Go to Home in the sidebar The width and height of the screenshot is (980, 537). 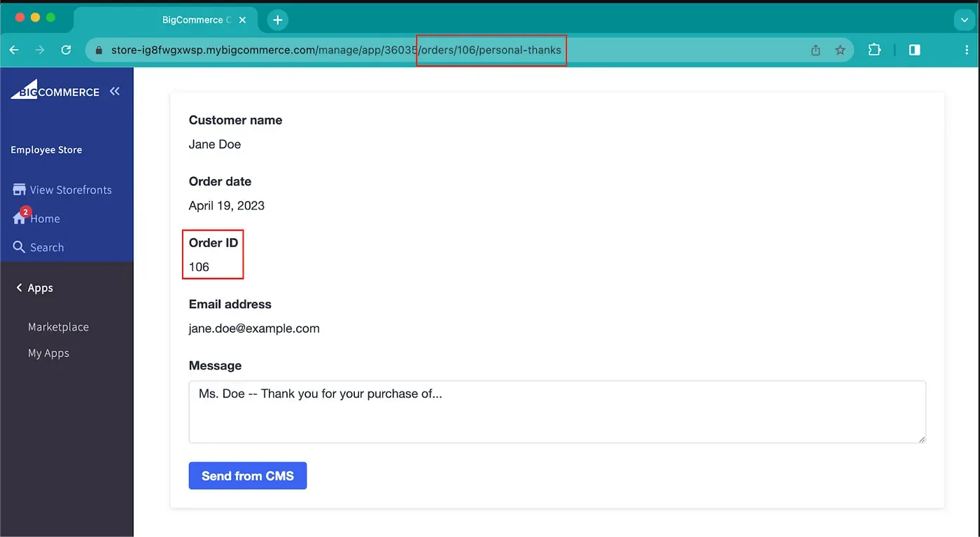point(45,218)
